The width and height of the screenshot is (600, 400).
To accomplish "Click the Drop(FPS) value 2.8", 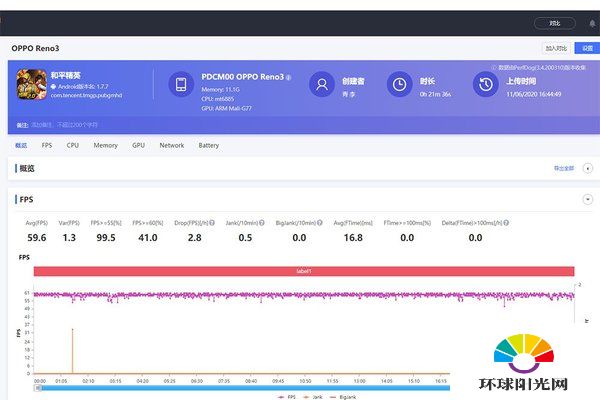I will [194, 238].
